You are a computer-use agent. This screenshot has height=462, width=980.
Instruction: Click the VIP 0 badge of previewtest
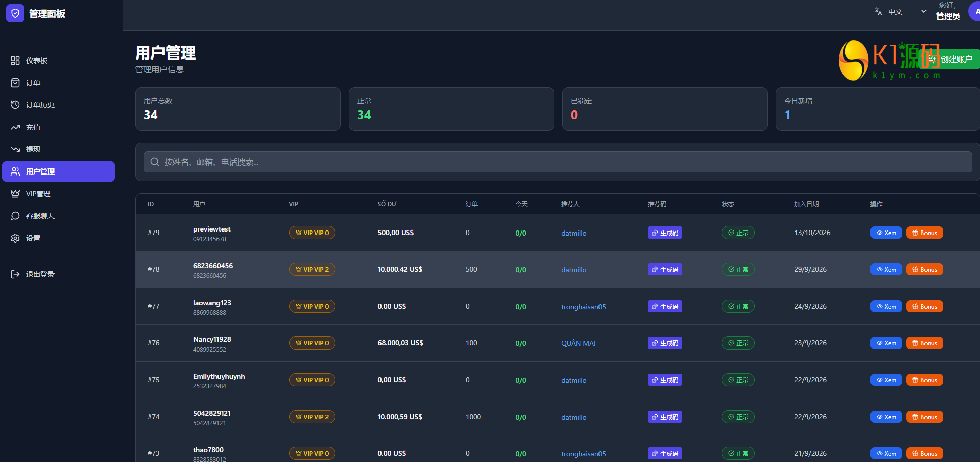[312, 233]
